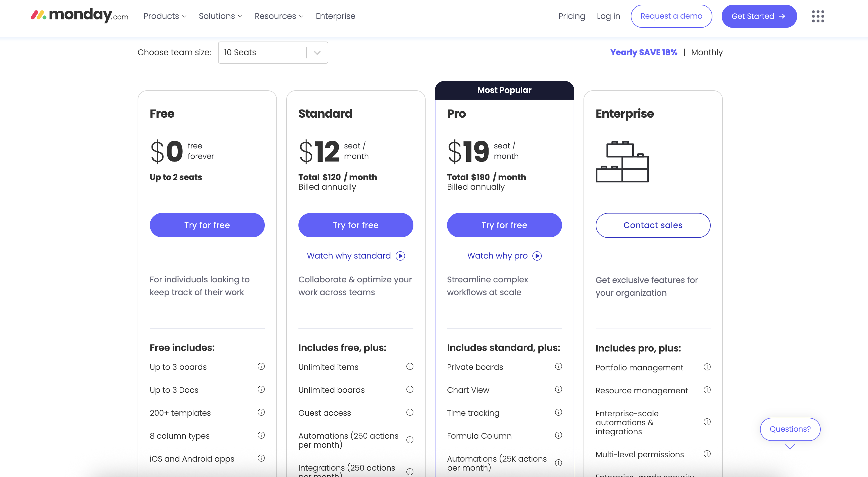Viewport: 868px width, 477px height.
Task: Show info for Unlimited boards
Action: point(410,389)
